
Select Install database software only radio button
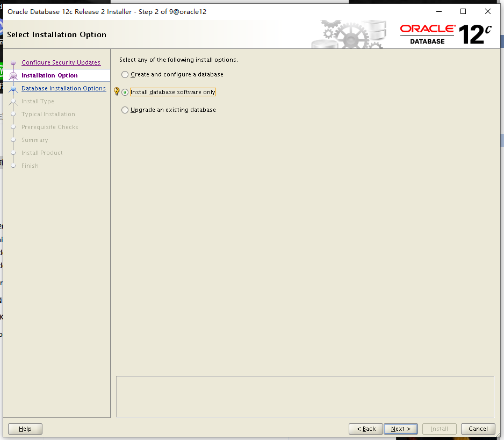click(125, 93)
